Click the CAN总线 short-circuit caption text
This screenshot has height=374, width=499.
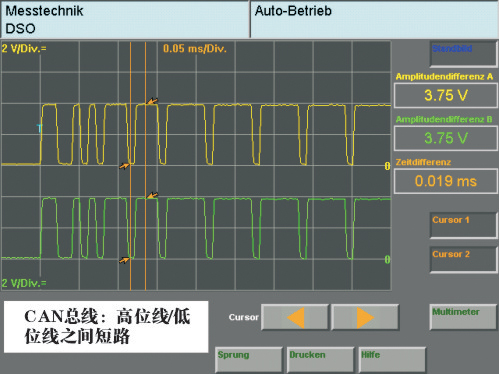tap(107, 326)
